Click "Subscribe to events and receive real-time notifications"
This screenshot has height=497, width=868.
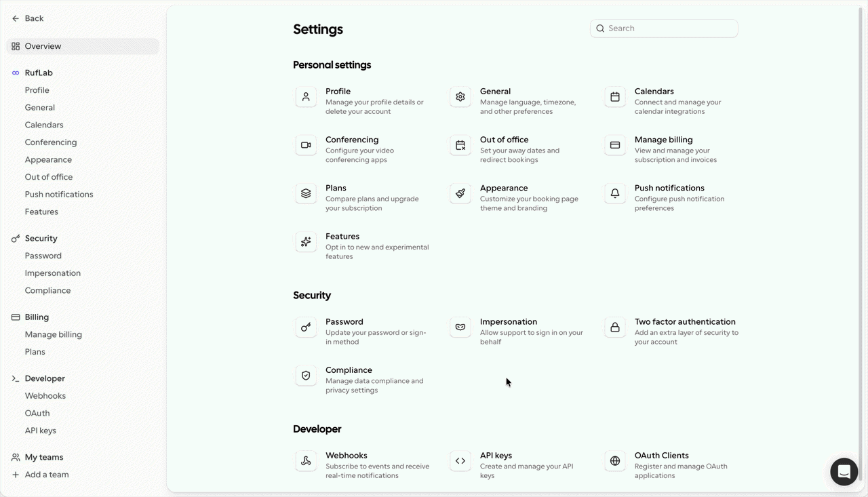377,471
